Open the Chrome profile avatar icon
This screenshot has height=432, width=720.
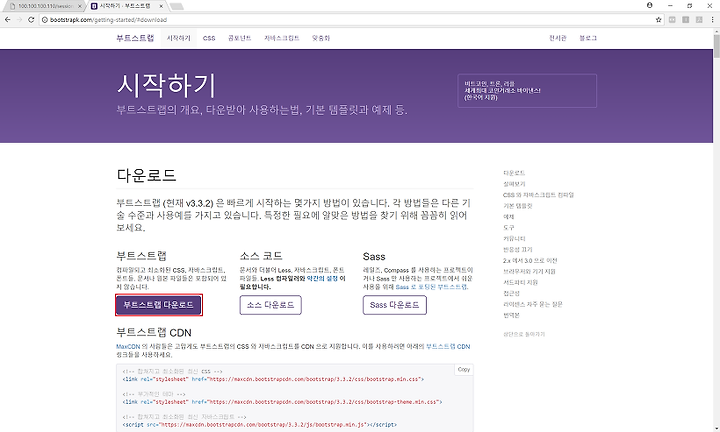(649, 6)
